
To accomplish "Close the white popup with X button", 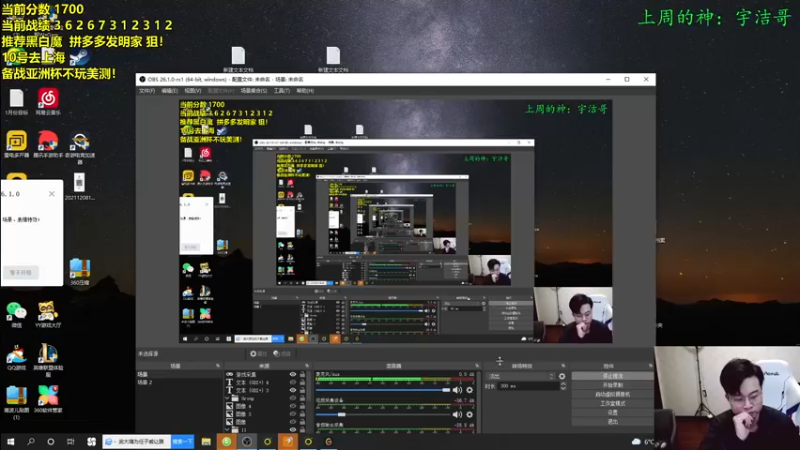I will pyautogui.click(x=52, y=194).
